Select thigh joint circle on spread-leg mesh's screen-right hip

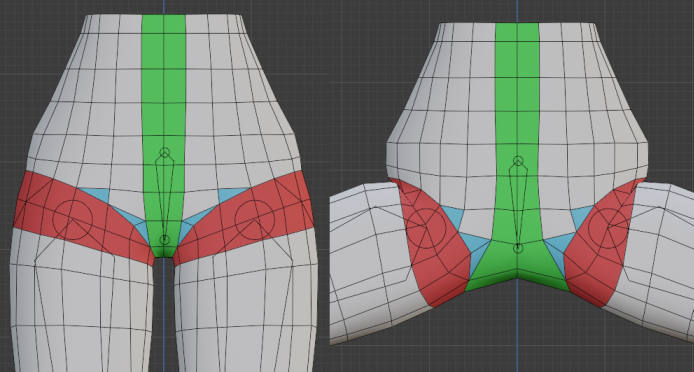point(608,228)
